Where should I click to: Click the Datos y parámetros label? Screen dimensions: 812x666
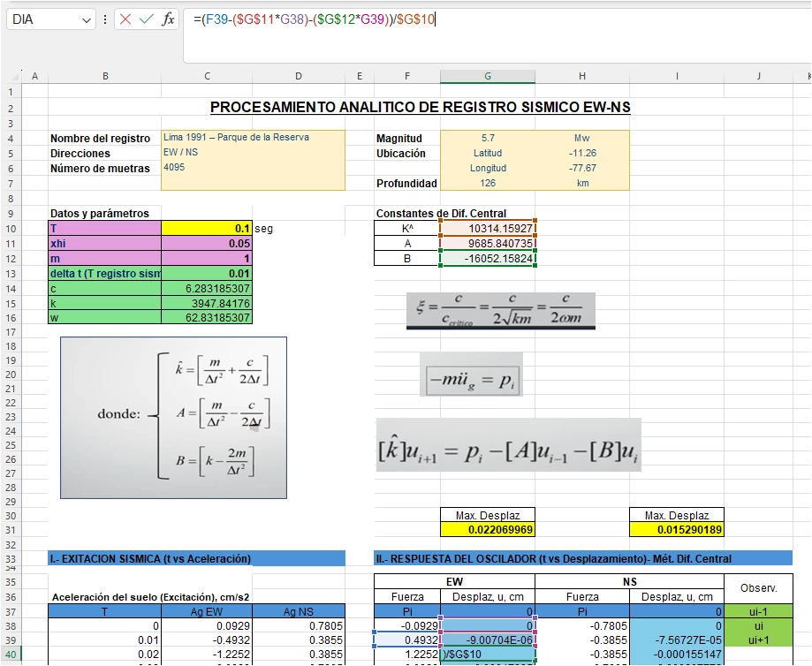click(x=100, y=214)
